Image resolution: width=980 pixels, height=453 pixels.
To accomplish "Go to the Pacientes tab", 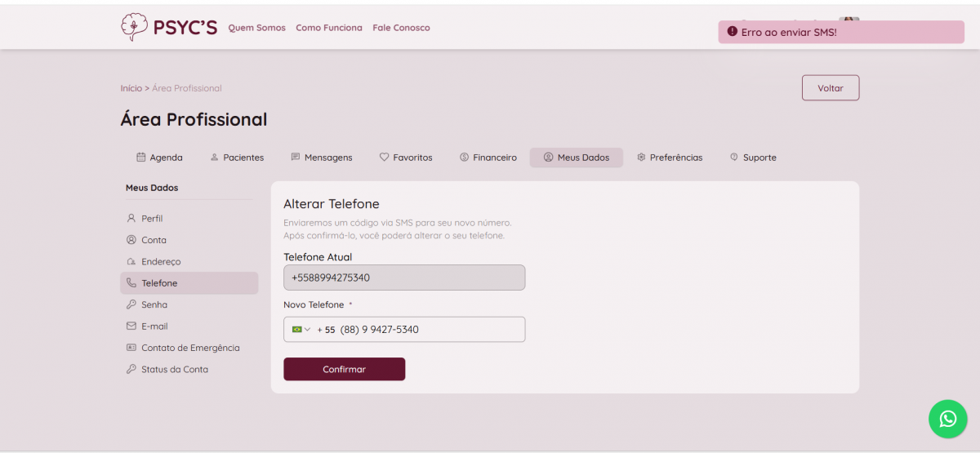I will tap(237, 158).
